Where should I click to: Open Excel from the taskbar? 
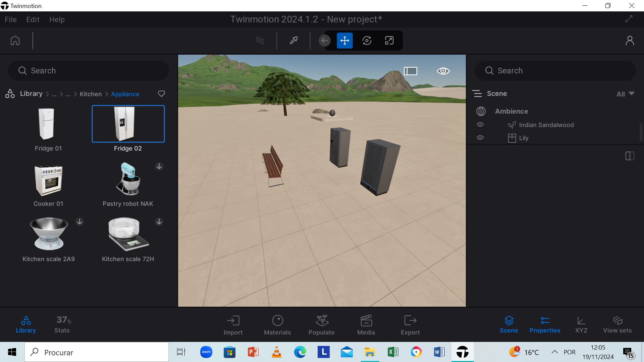(x=393, y=352)
